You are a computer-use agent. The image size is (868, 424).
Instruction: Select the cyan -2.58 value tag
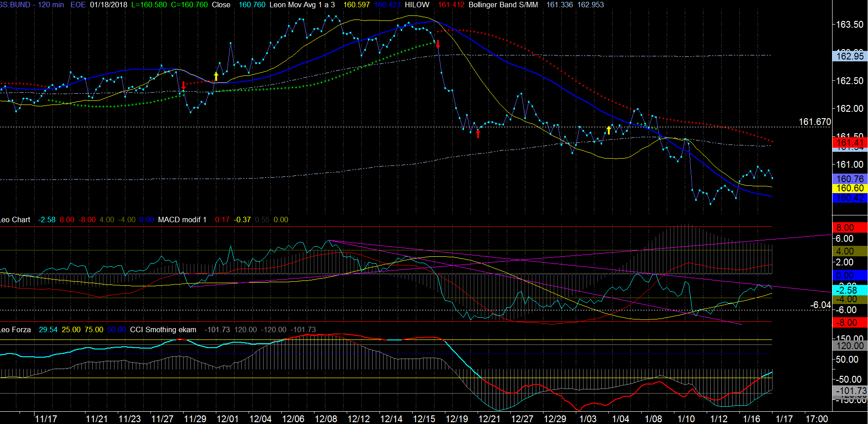(850, 290)
